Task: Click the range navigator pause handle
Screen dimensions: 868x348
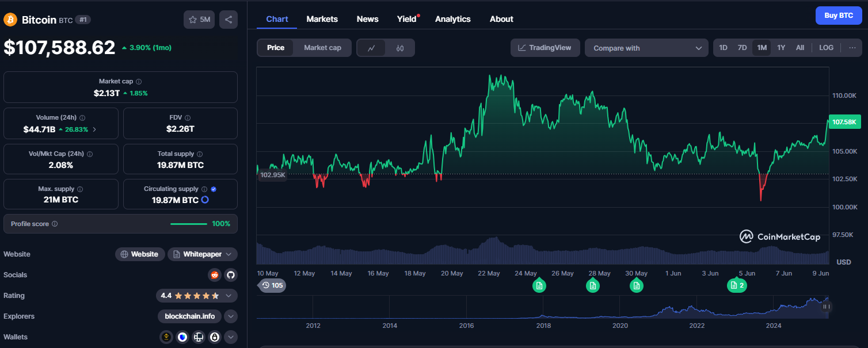Action: click(x=825, y=307)
